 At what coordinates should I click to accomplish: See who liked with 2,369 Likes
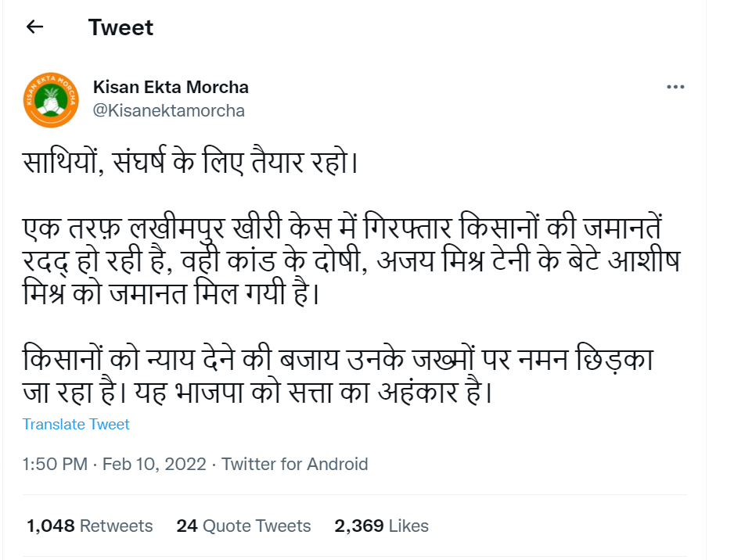point(381,526)
